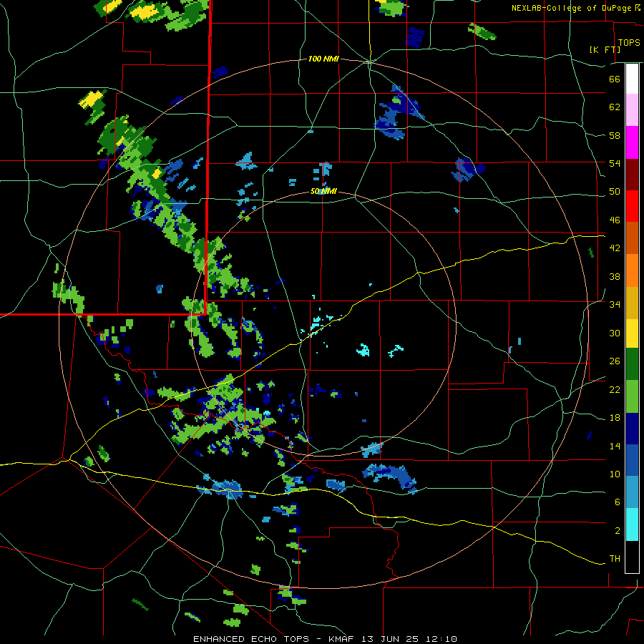Click the "42" legend value
The width and height of the screenshot is (644, 644).
[x=615, y=248]
